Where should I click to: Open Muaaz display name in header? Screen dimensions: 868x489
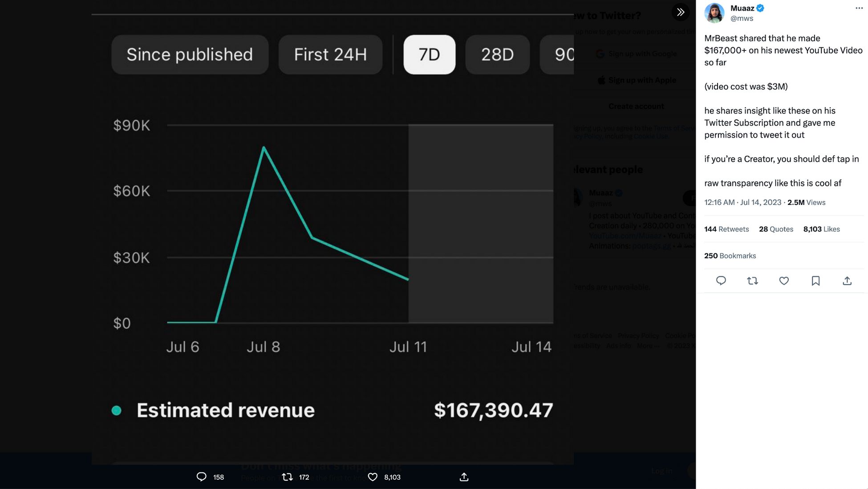coord(742,8)
